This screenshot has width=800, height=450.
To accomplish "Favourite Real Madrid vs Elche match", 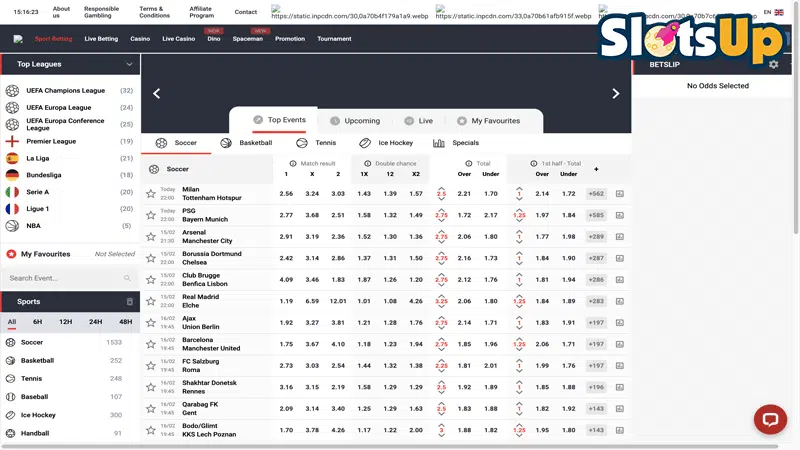I will (151, 301).
